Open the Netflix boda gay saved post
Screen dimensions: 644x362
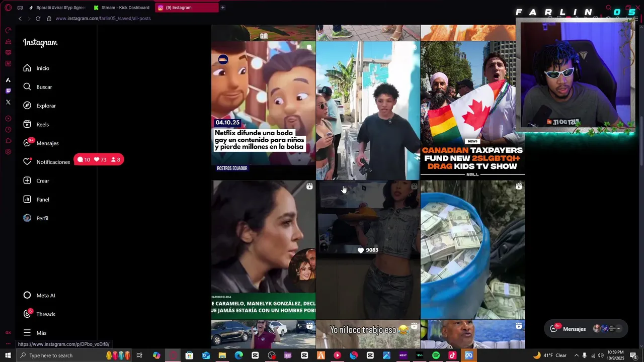[263, 111]
